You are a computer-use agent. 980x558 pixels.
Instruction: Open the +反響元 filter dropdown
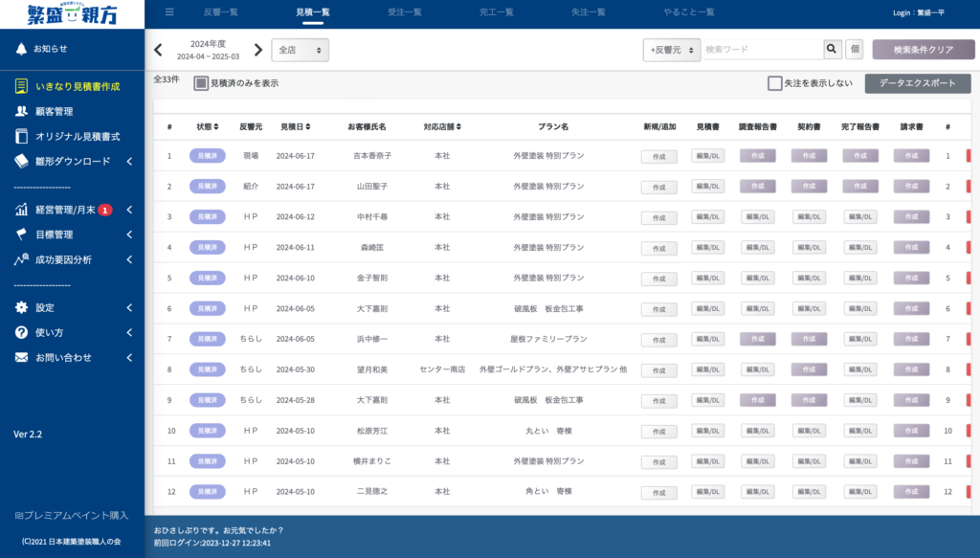(672, 50)
